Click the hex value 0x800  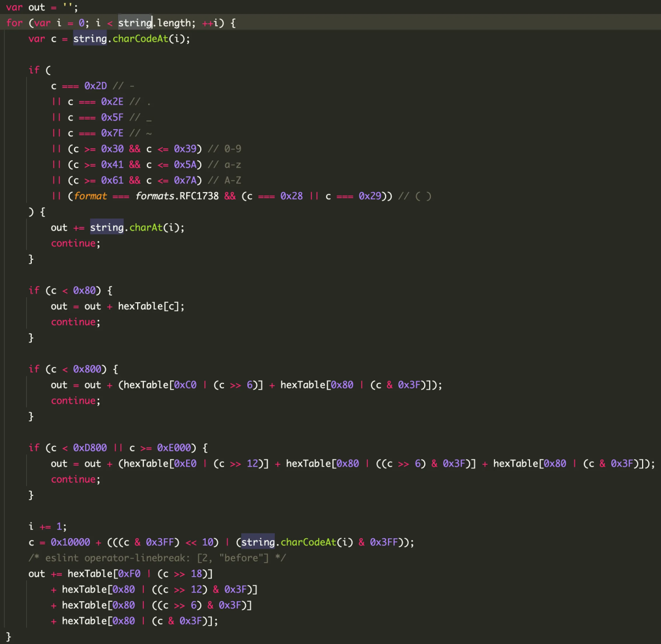88,369
